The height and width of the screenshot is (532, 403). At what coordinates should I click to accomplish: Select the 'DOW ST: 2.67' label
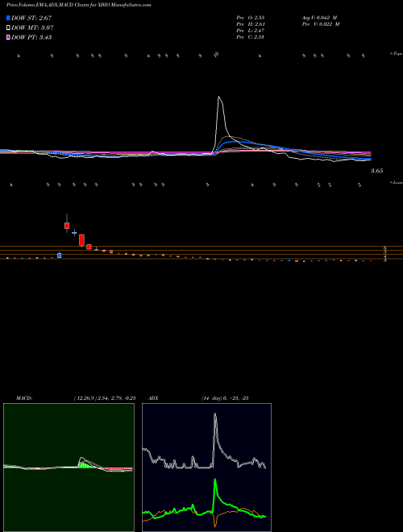tap(31, 18)
